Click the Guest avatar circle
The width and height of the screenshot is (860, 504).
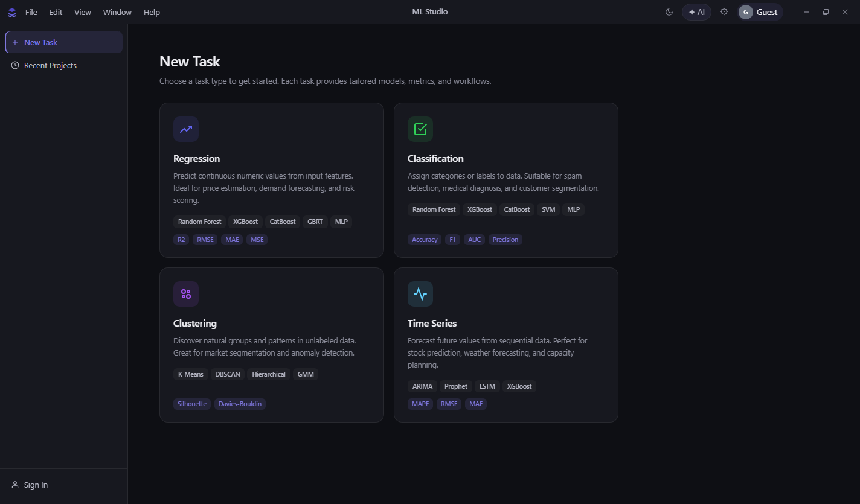(746, 12)
